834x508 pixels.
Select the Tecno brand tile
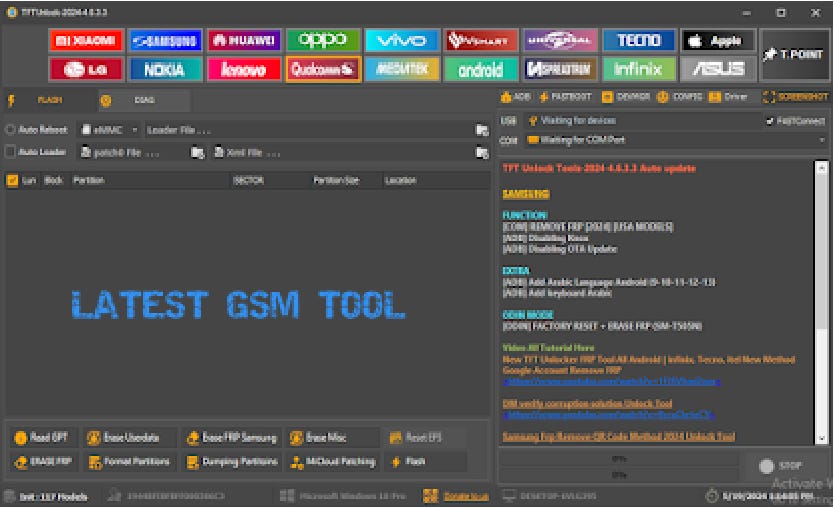coord(638,40)
